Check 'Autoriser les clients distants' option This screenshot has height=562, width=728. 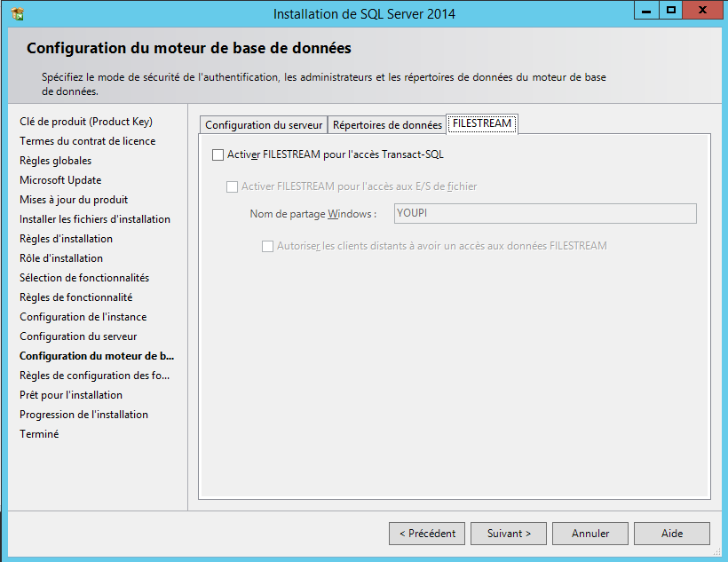267,246
